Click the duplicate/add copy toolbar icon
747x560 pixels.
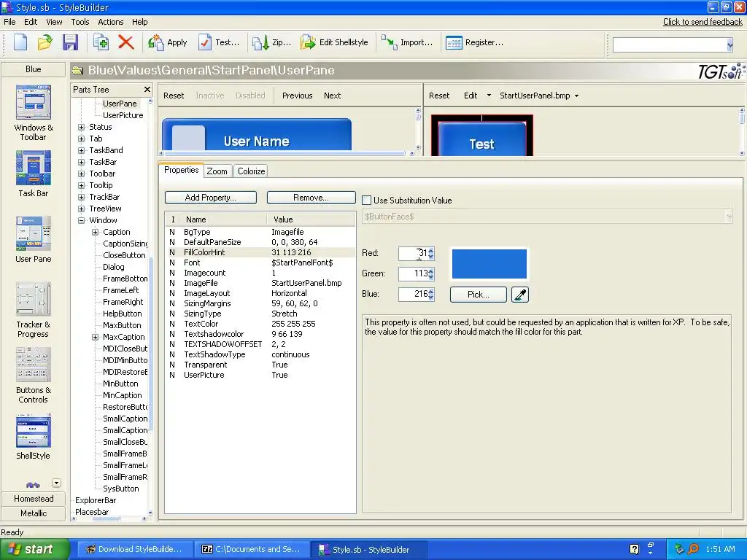point(101,42)
